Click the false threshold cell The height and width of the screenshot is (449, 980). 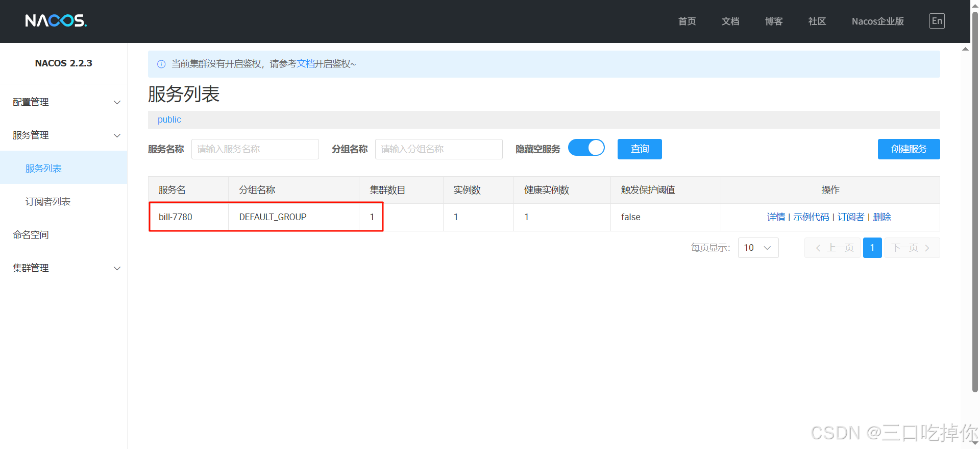(x=666, y=217)
